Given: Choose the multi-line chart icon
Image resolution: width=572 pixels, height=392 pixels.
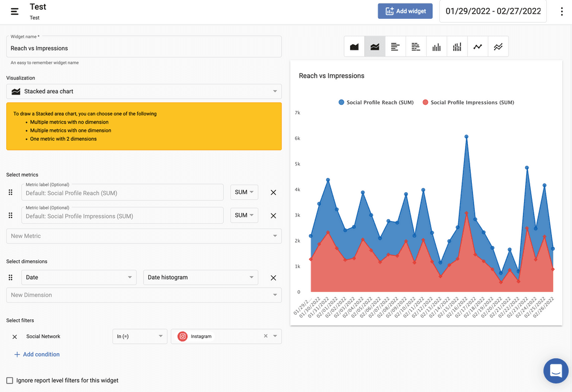Looking at the screenshot, I should [498, 47].
